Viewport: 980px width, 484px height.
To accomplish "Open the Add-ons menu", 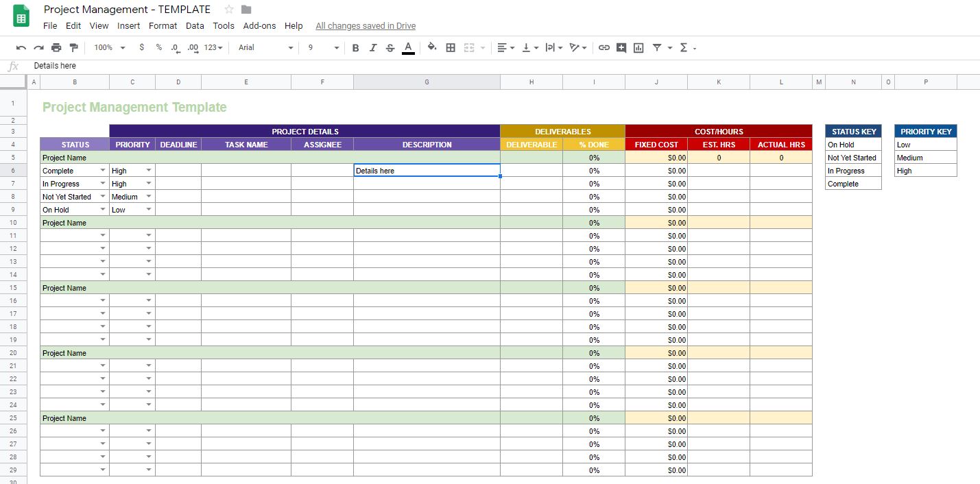I will tap(259, 26).
